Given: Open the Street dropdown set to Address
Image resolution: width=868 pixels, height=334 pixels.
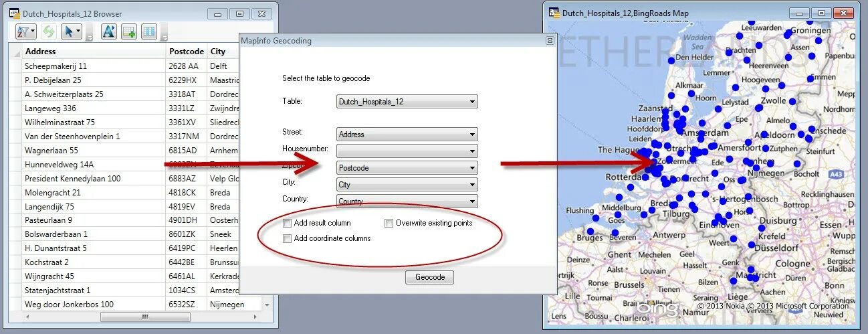Looking at the screenshot, I should 407,135.
